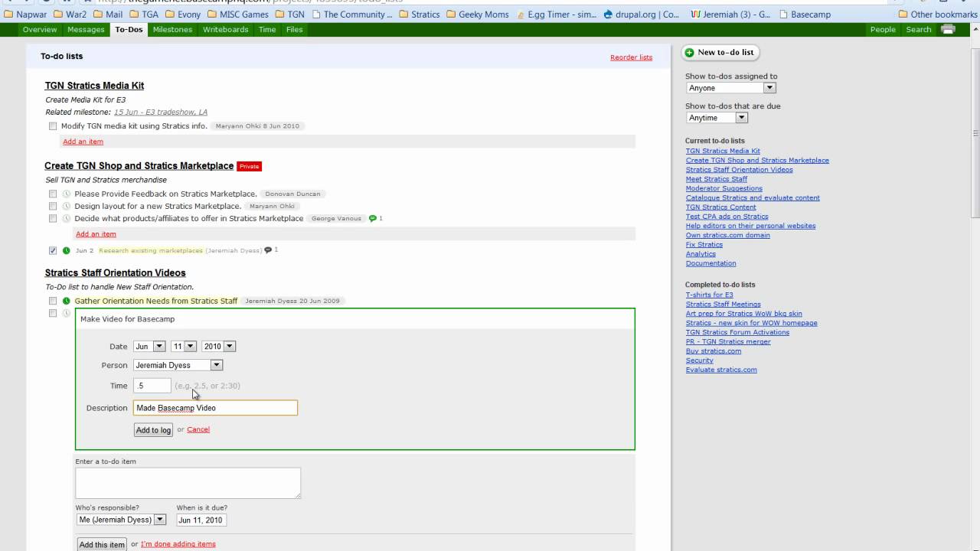Click the When is it due date field
The image size is (980, 551).
pos(201,520)
